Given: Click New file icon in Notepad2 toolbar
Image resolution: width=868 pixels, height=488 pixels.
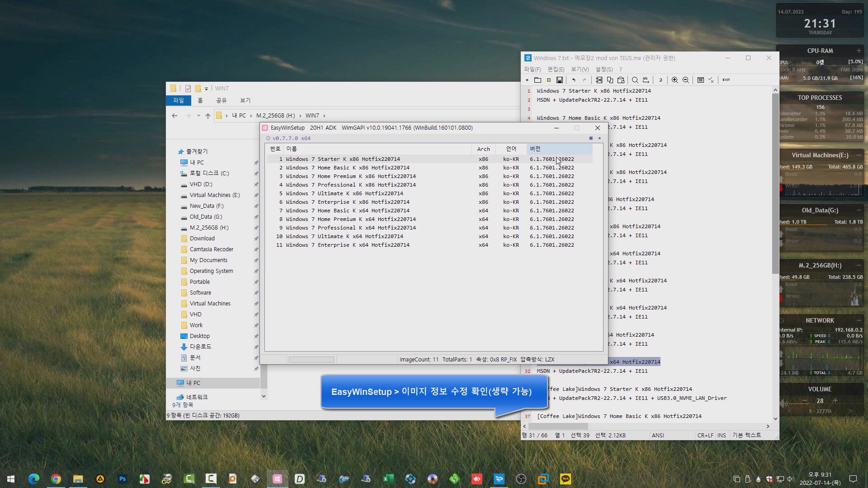Looking at the screenshot, I should coord(527,80).
